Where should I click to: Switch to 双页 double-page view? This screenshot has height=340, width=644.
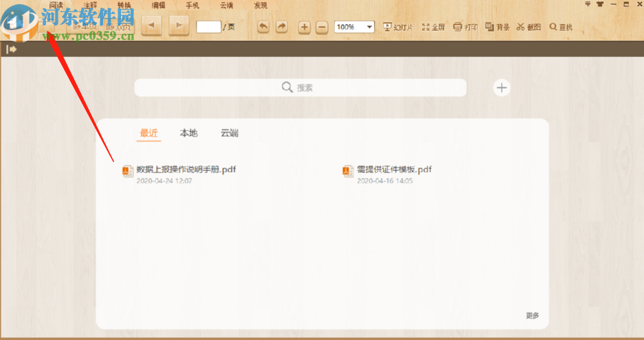[x=118, y=27]
